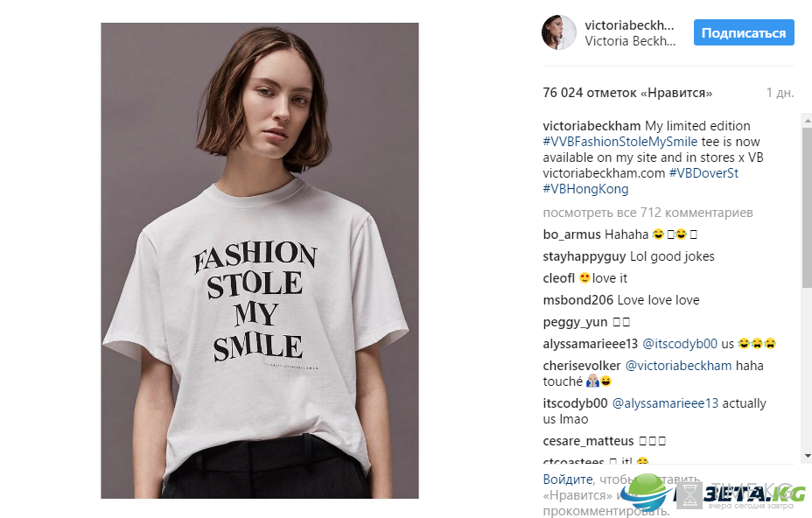Open stayhappyguy's profile

(584, 256)
